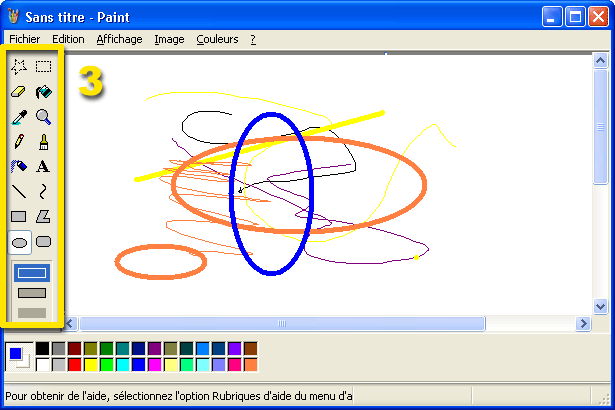Pick the black color swatch
The height and width of the screenshot is (410, 615).
[x=42, y=348]
